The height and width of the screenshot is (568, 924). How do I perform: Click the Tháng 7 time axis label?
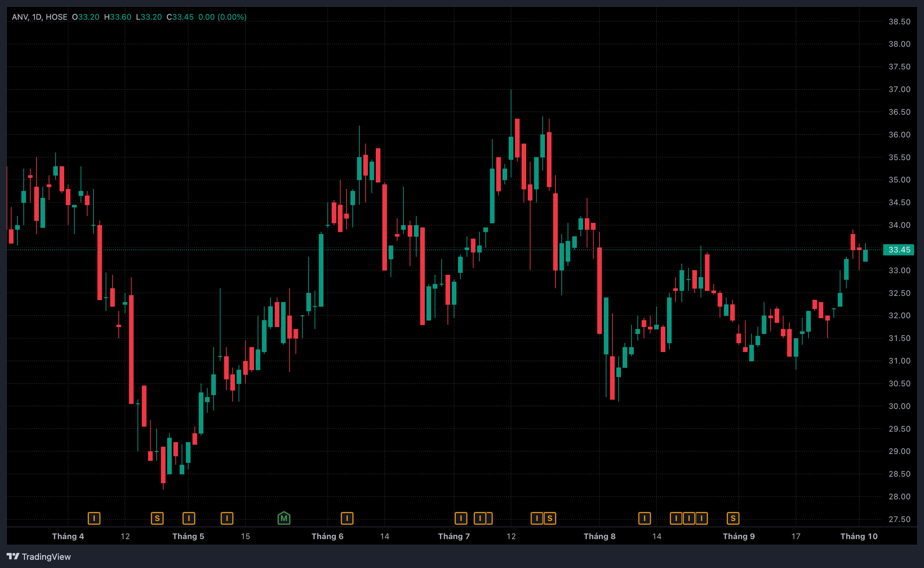[454, 536]
